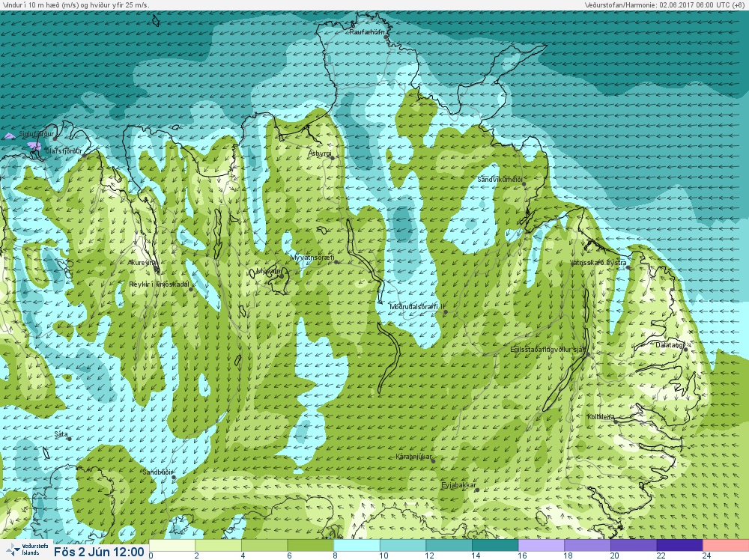749x560 pixels.
Task: Click the Sandbúðir station label
Action: click(x=157, y=472)
